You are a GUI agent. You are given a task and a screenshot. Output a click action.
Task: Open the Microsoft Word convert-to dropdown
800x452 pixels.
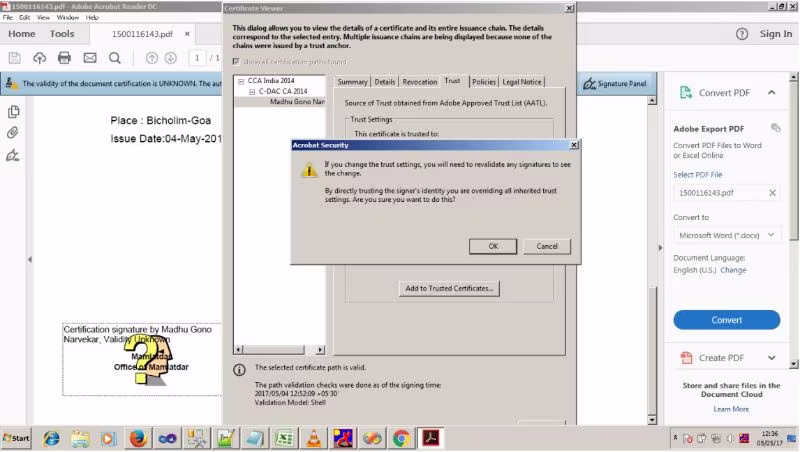(727, 235)
